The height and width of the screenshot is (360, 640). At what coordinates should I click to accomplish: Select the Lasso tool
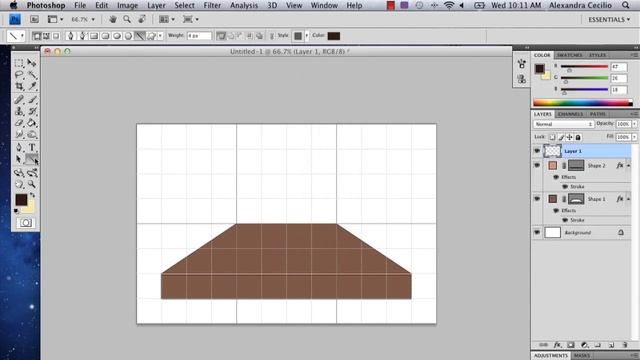coord(19,75)
